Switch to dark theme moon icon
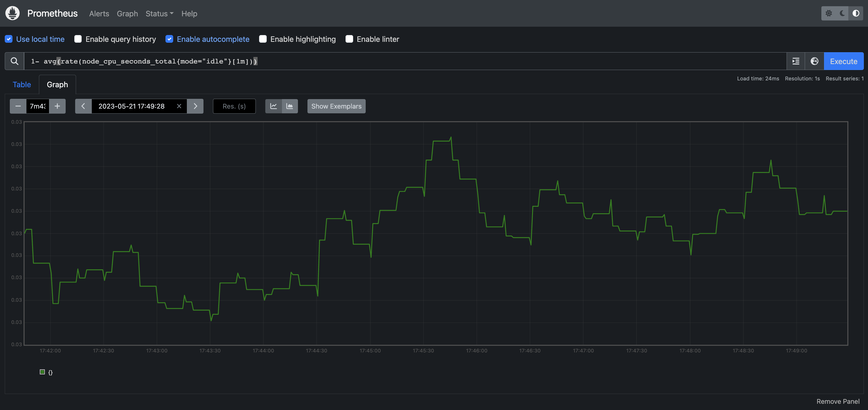Viewport: 868px width, 410px height. (842, 13)
